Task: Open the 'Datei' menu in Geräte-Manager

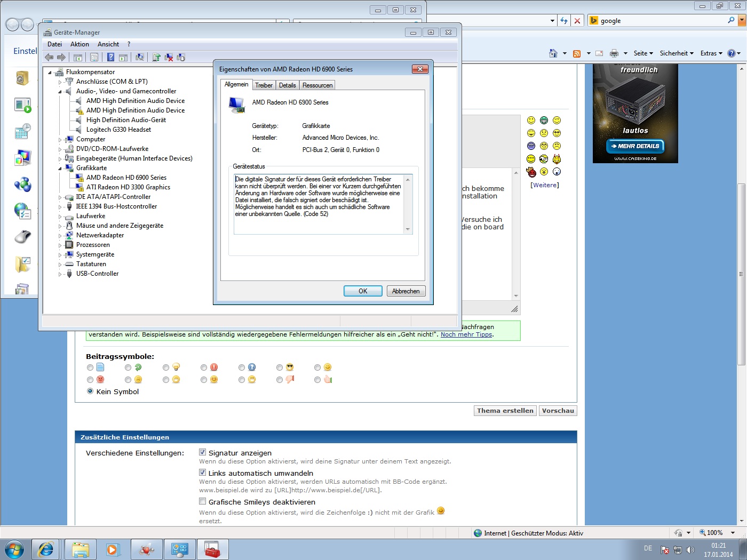Action: coord(54,44)
